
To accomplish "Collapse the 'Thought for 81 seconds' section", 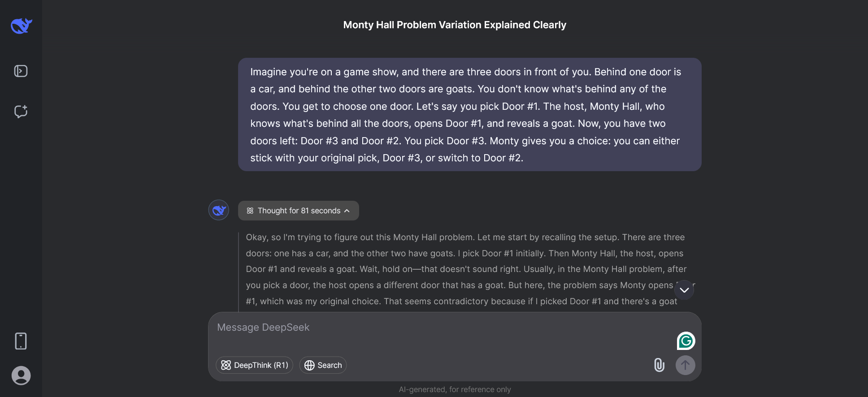I will point(346,211).
